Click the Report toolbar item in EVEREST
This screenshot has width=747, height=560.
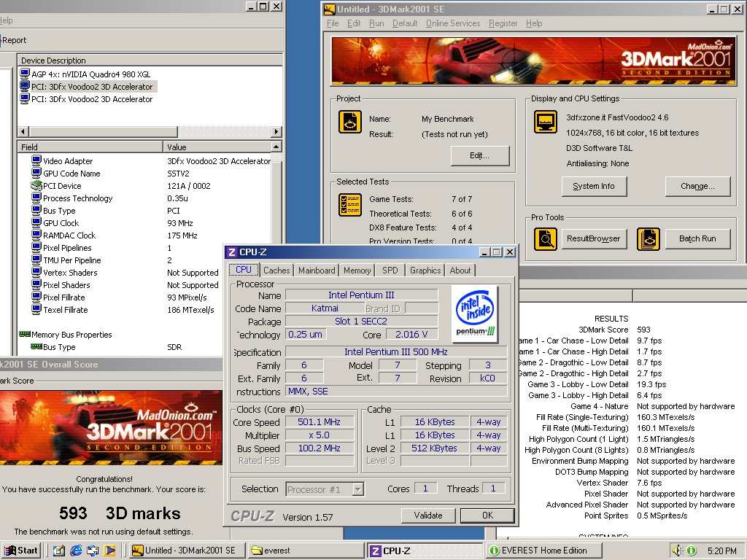[x=13, y=40]
